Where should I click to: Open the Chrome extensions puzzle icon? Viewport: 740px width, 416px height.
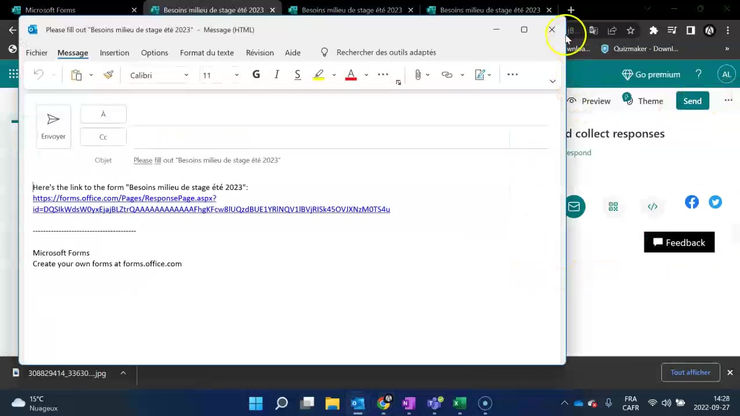point(653,31)
